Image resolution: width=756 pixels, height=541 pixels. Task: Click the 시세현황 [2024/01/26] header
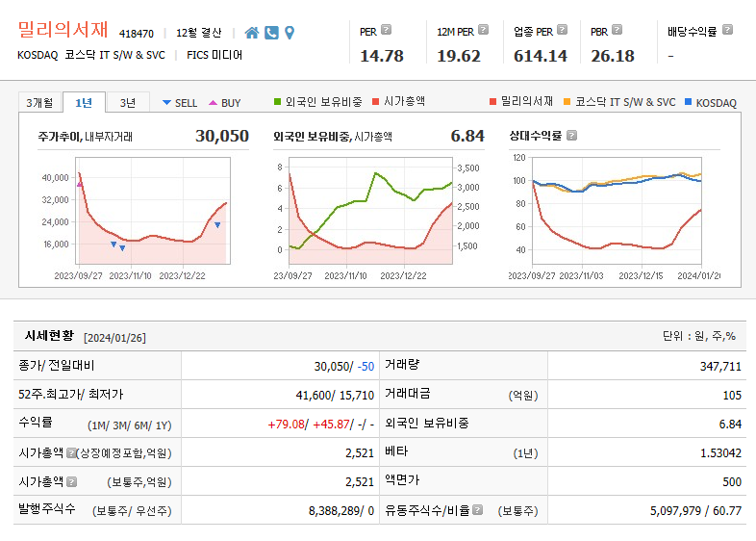tap(86, 336)
